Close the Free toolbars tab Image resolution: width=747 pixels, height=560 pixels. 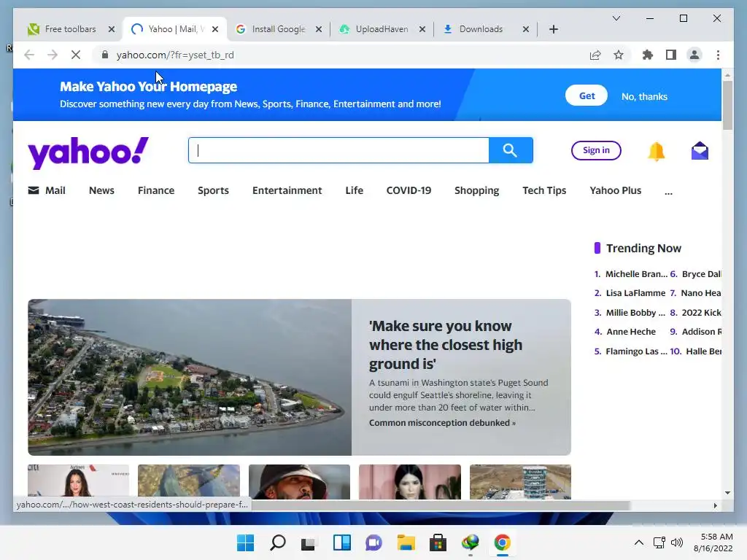coord(112,29)
